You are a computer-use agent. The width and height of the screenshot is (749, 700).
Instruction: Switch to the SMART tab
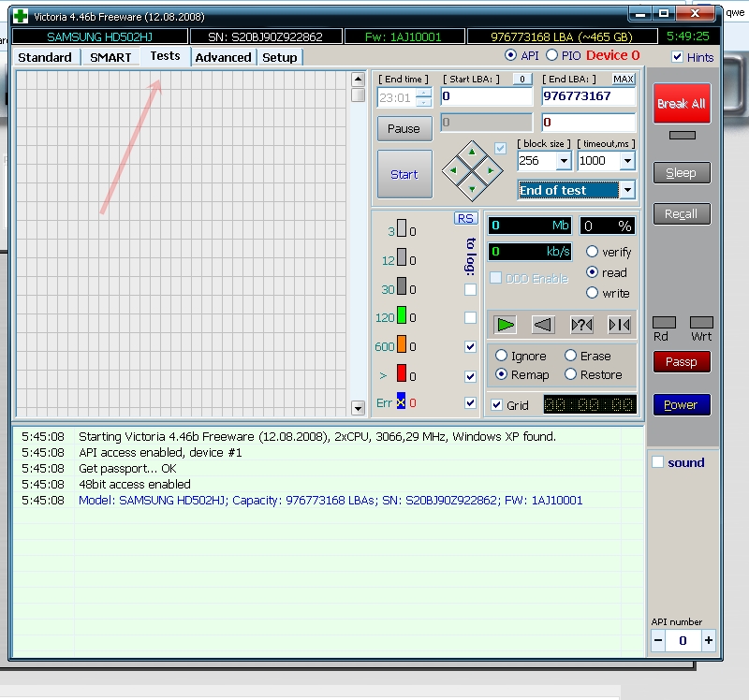(110, 58)
